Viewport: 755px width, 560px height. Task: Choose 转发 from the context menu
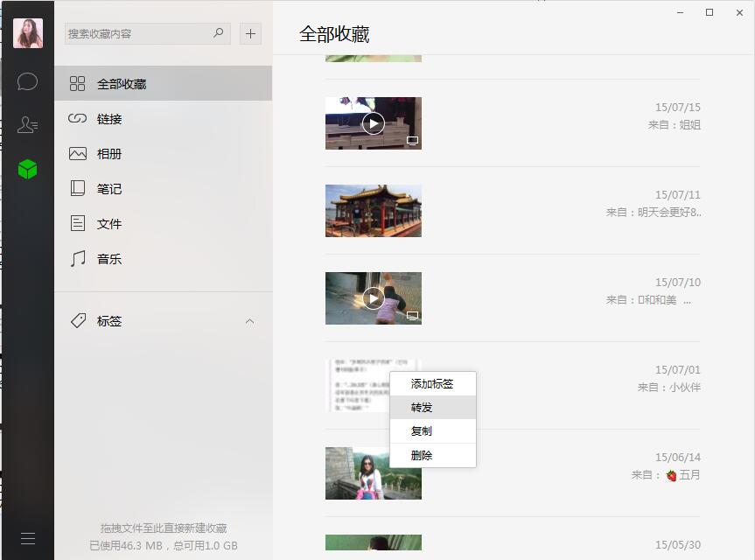pyautogui.click(x=432, y=407)
